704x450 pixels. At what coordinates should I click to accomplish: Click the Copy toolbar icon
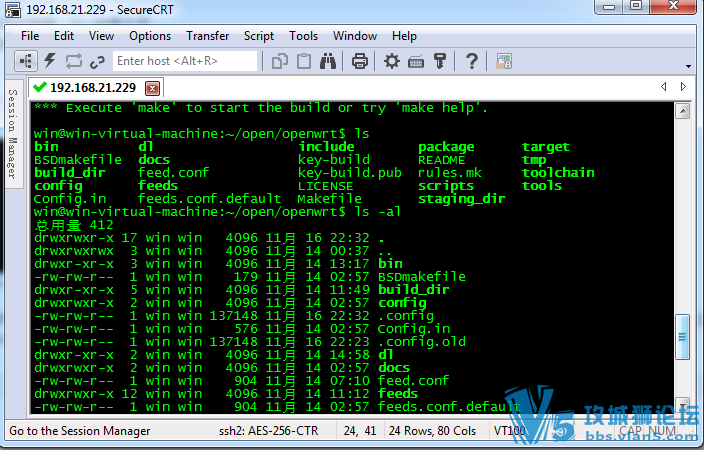click(280, 61)
